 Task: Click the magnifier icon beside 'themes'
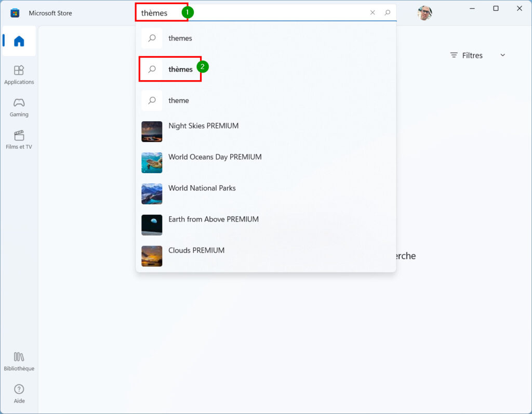click(x=152, y=38)
